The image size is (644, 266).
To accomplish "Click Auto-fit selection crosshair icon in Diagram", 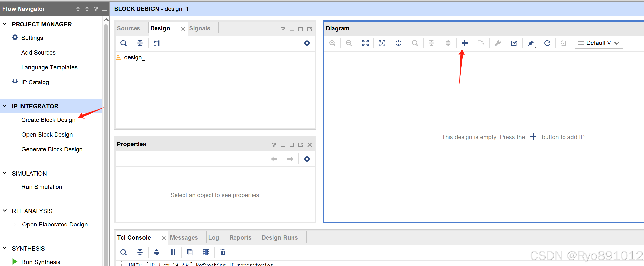I will tap(398, 43).
